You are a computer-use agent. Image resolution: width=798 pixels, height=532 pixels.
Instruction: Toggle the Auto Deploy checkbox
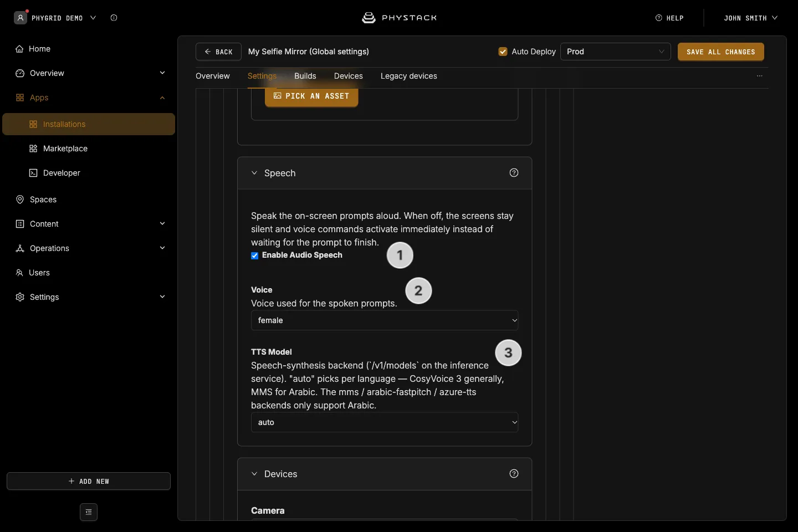coord(503,52)
